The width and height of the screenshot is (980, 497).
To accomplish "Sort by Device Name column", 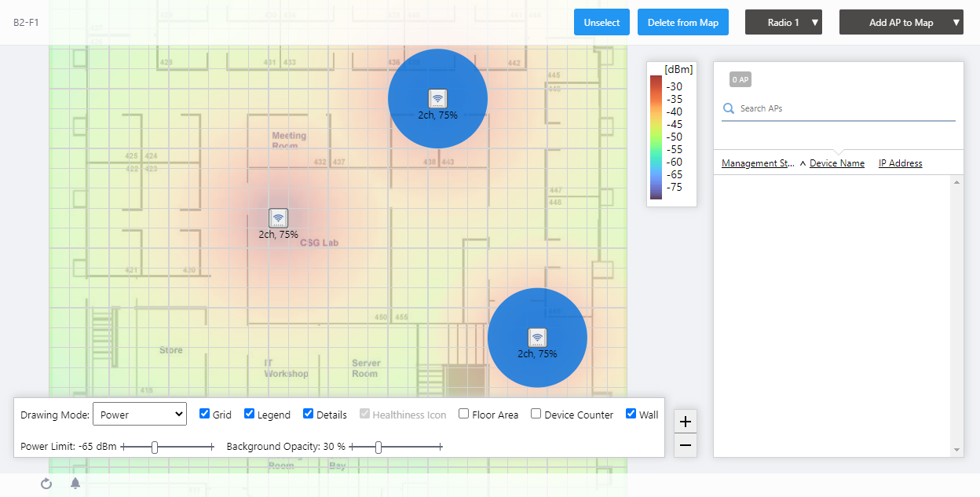I will [836, 163].
